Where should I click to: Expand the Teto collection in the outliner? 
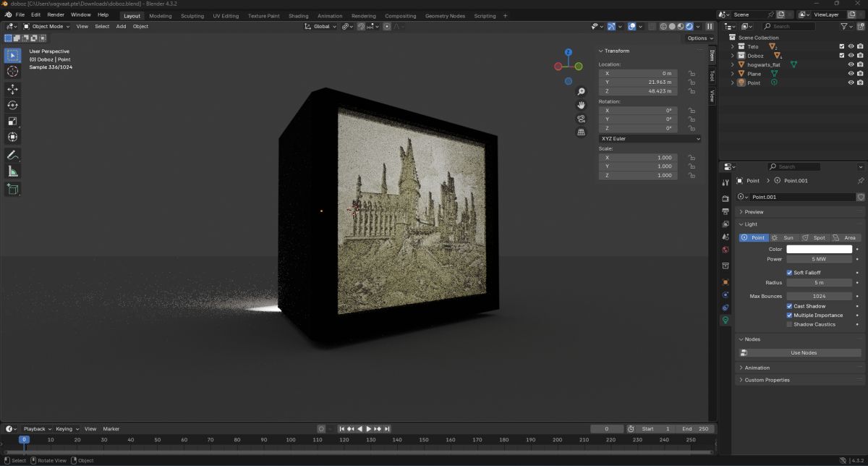coord(732,46)
